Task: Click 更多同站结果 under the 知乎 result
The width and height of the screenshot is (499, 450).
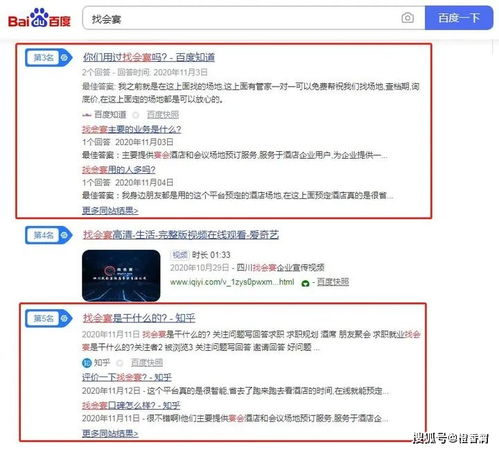Action: click(110, 433)
